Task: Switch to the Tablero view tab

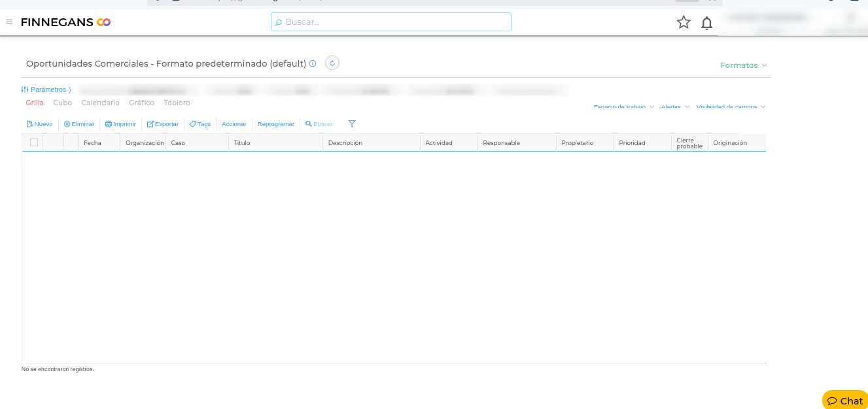Action: [177, 103]
